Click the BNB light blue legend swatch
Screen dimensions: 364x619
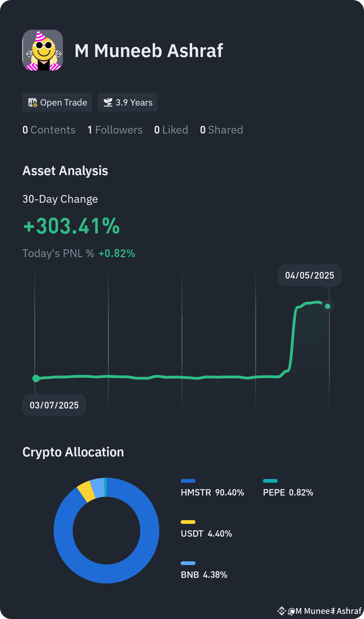pyautogui.click(x=188, y=563)
